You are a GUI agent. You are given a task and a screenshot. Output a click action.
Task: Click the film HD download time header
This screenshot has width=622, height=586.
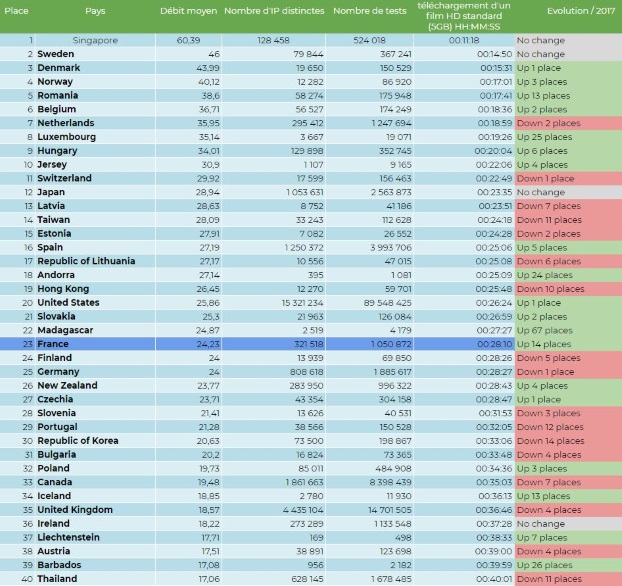(464, 17)
